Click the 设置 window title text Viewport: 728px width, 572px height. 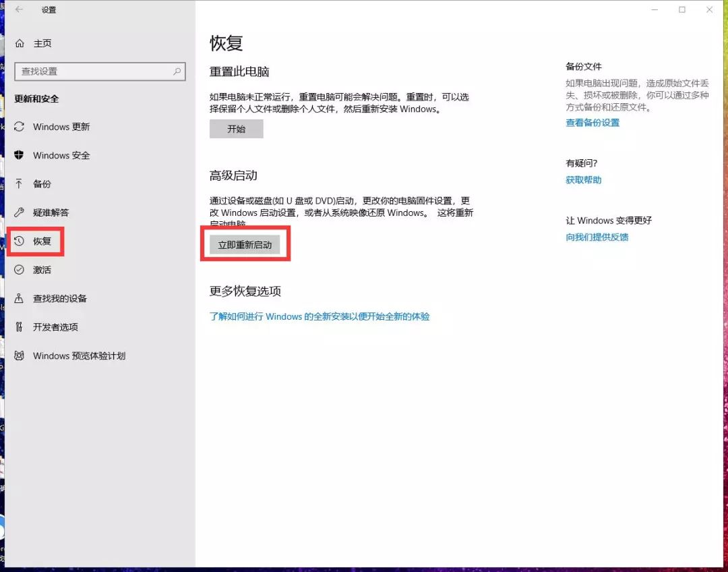pyautogui.click(x=49, y=9)
